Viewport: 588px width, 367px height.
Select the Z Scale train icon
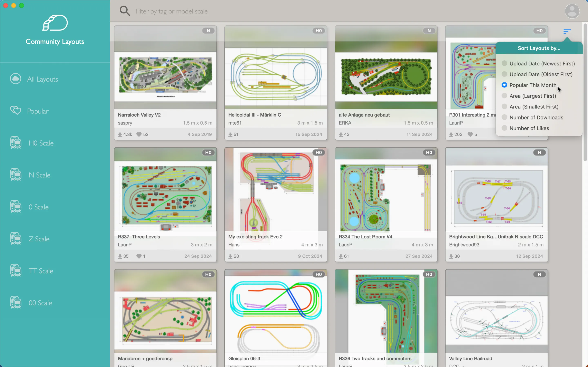[16, 239]
